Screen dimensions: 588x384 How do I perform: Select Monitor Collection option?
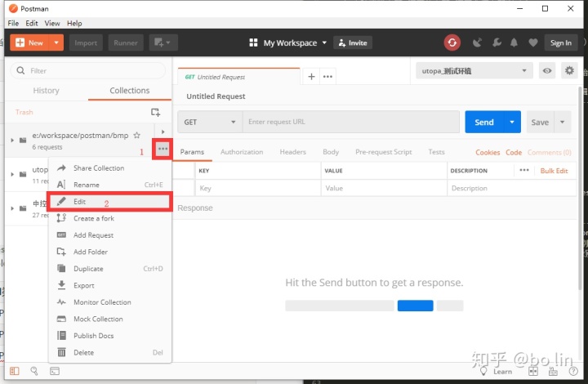click(110, 302)
